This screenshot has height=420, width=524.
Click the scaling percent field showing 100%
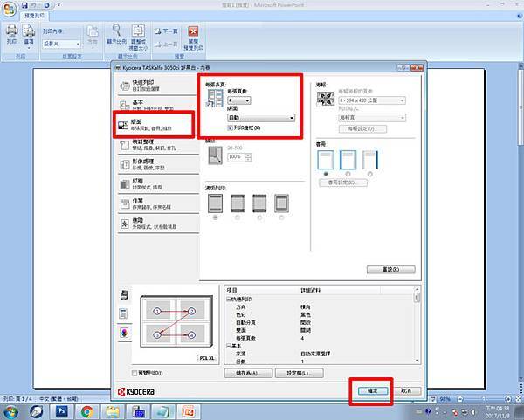tap(237, 156)
